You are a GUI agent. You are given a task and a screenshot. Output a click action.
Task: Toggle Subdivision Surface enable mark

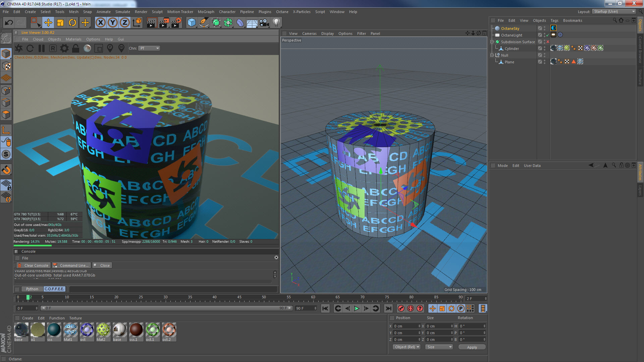click(548, 42)
